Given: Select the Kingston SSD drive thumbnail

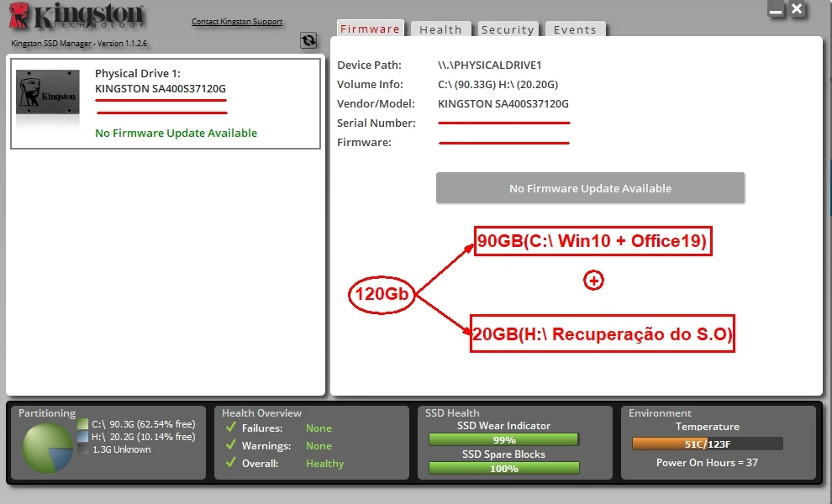Looking at the screenshot, I should [x=48, y=92].
